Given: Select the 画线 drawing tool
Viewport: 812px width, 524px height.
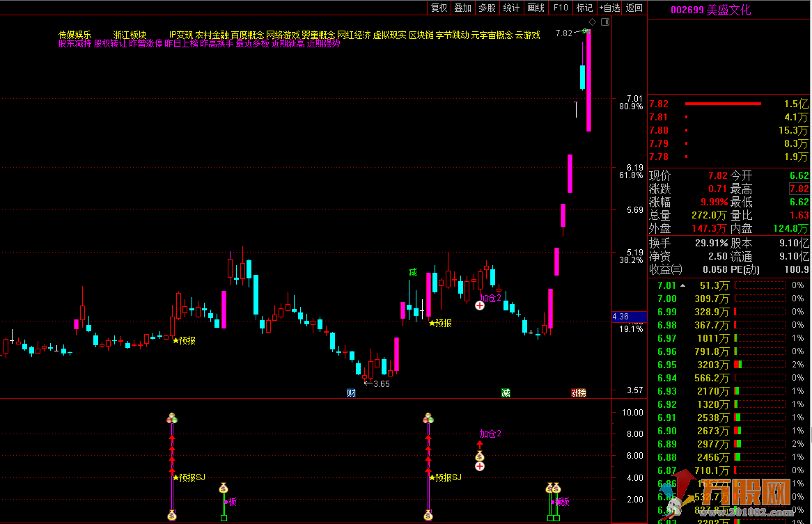Looking at the screenshot, I should tap(536, 8).
